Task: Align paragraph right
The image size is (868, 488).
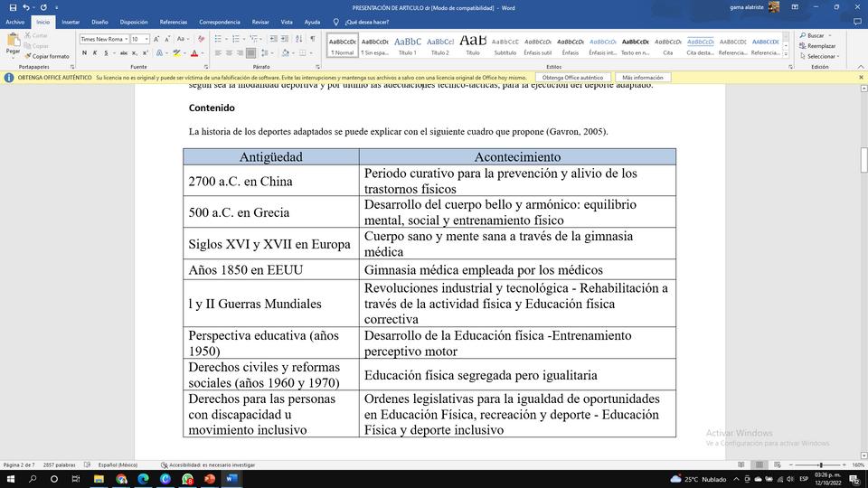Action: click(x=240, y=53)
